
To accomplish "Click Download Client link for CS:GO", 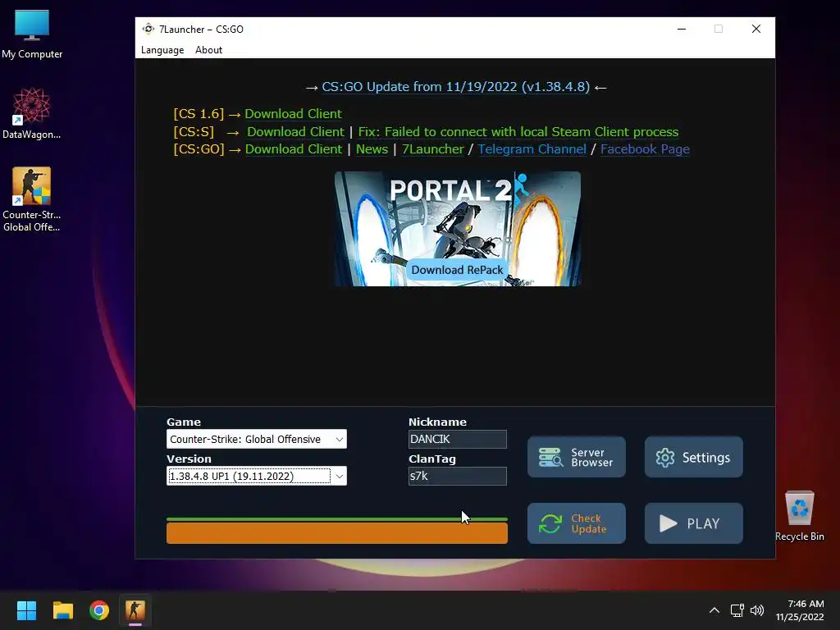I will click(x=294, y=149).
